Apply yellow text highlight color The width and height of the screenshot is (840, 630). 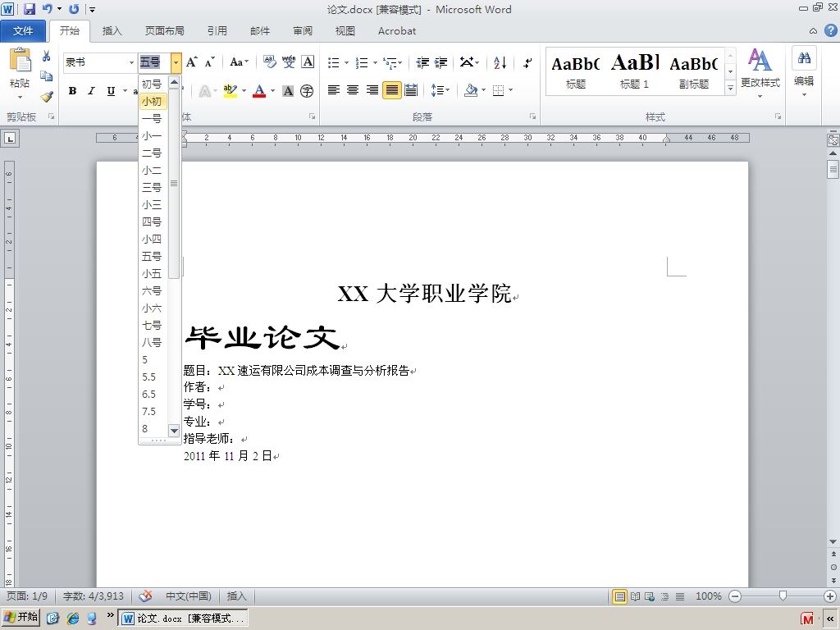tap(231, 91)
